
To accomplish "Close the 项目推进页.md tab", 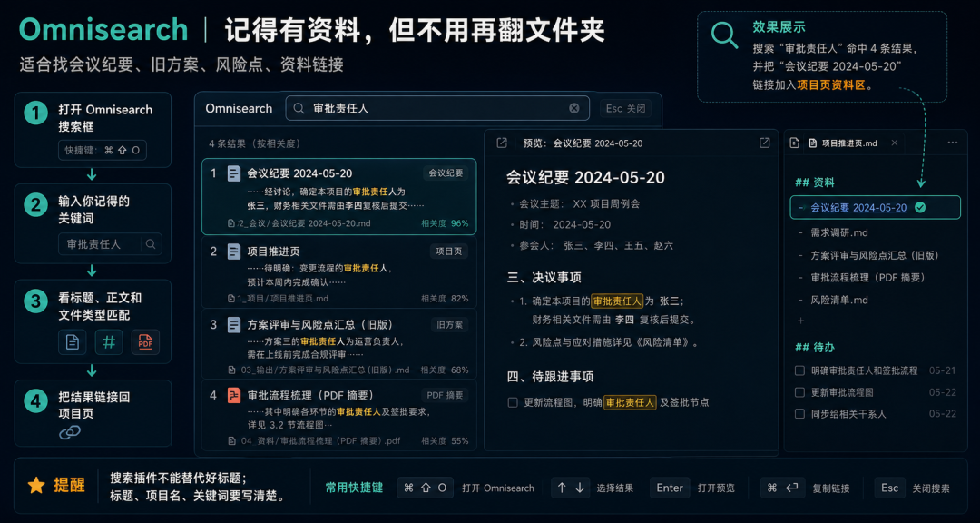I will 894,143.
